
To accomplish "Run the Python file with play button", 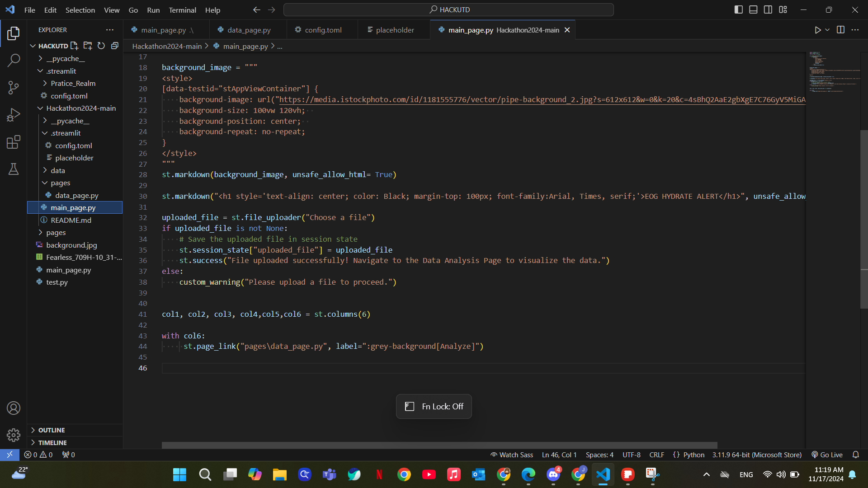I will pos(817,30).
